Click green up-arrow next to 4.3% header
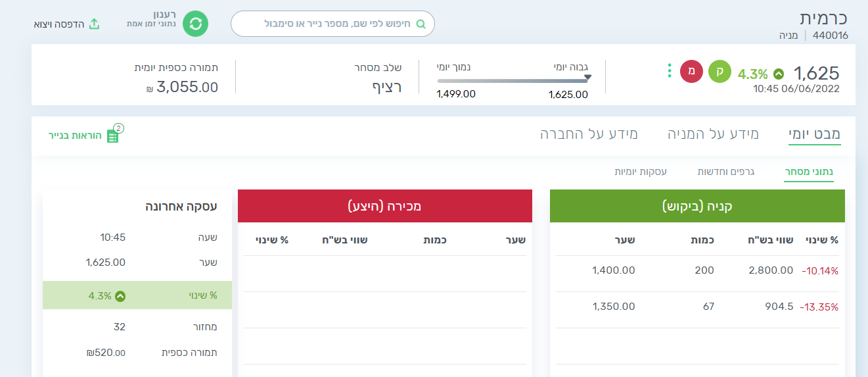Screen dimensions: 868x377 pyautogui.click(x=778, y=74)
